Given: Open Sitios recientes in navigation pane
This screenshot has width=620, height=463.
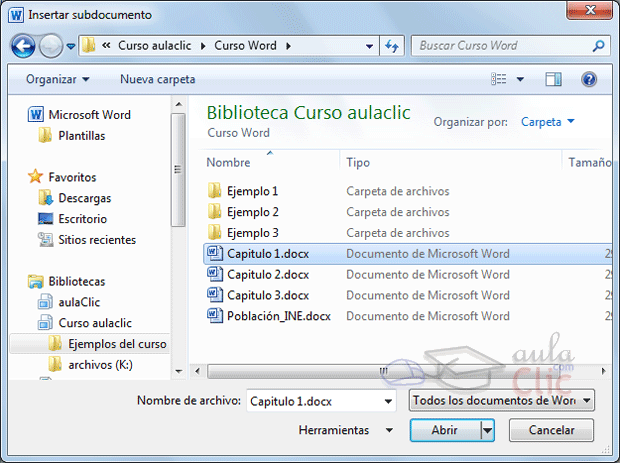Looking at the screenshot, I should pos(87,240).
